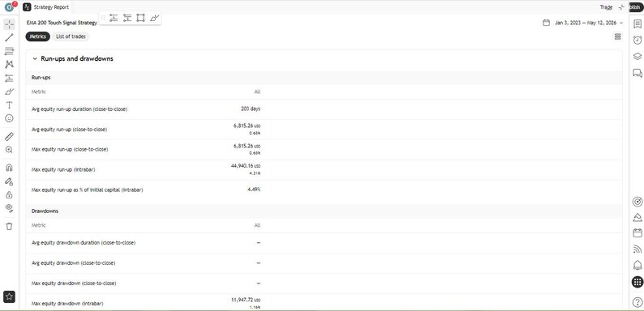The image size is (644, 311).
Task: Click the Avg equity drawdown (close-to-close) label
Action: [x=73, y=262]
